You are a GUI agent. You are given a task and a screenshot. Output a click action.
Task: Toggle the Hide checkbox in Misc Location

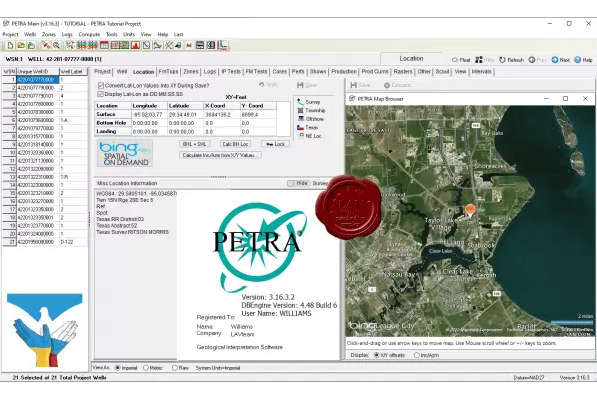[x=291, y=183]
